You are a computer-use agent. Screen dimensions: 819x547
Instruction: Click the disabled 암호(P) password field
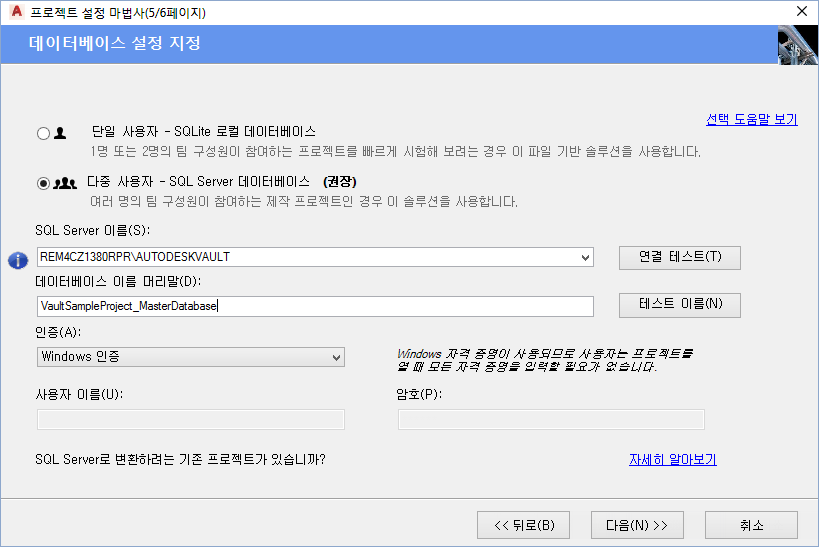[551, 420]
